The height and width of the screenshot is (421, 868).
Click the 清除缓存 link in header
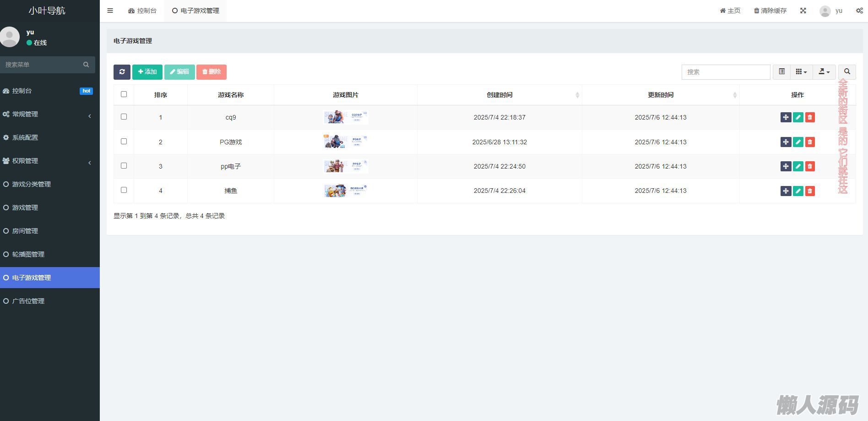click(x=770, y=11)
